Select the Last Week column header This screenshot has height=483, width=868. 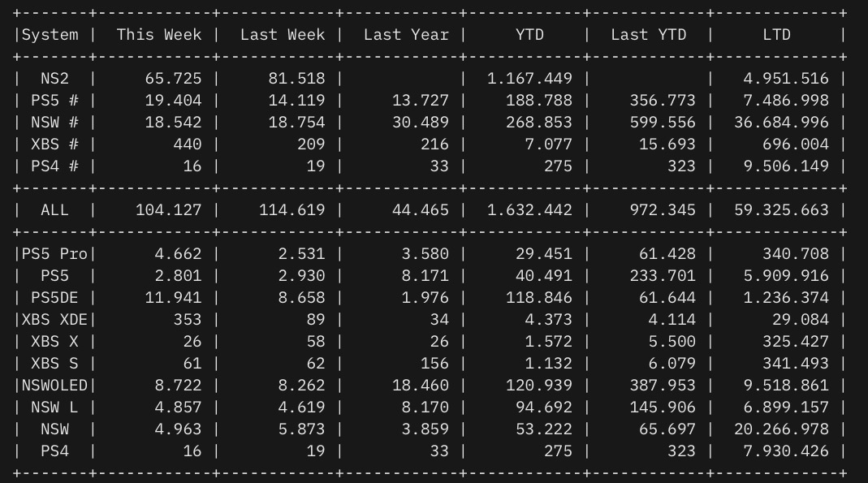coord(283,35)
